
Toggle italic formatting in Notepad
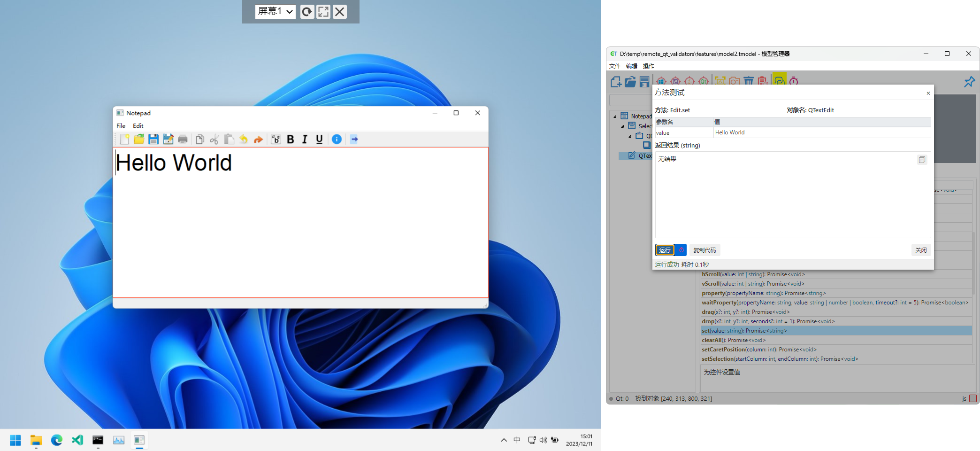[304, 139]
